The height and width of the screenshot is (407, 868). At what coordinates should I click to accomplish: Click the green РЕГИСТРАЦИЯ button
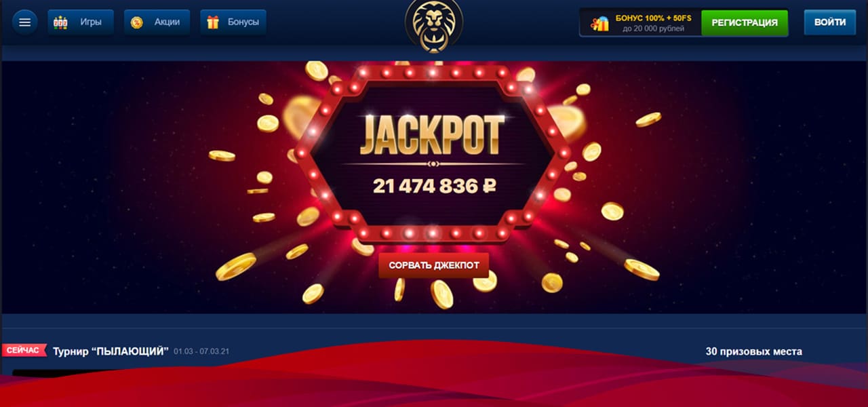[x=745, y=22]
